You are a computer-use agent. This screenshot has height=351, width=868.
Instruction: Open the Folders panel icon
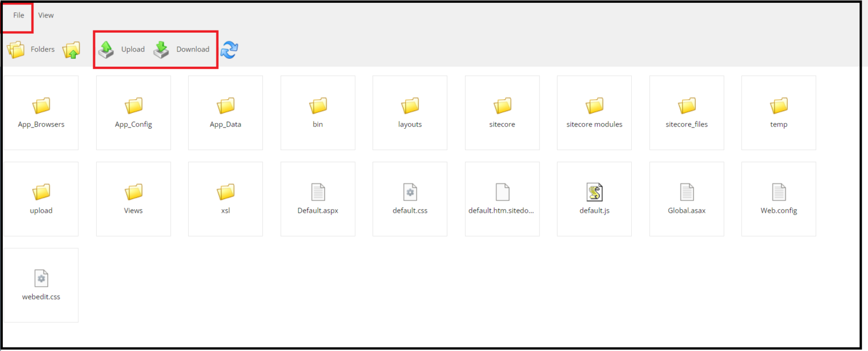point(15,50)
